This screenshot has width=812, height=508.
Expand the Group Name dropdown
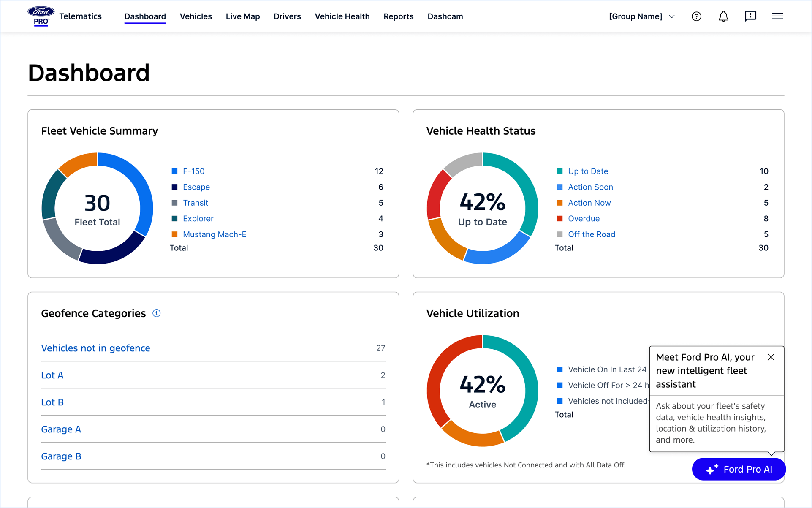pos(641,16)
